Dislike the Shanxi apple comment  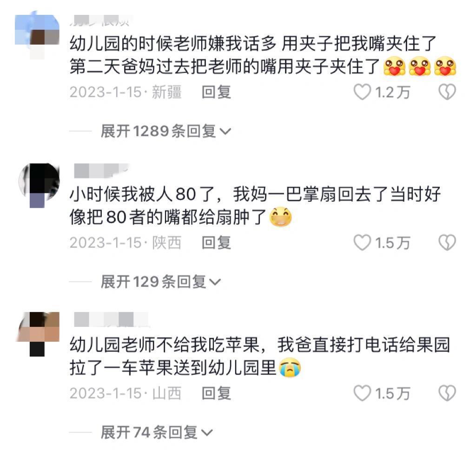(447, 393)
